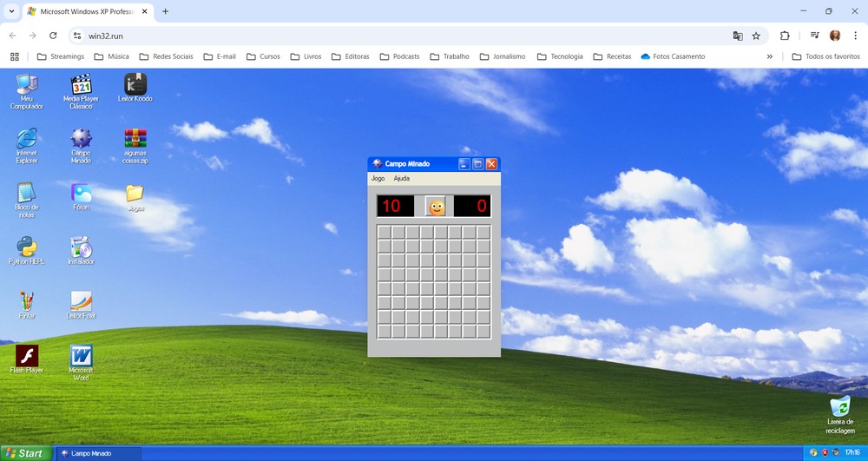Close the Microsoft Windows XP browser tab
This screenshot has width=868, height=461.
(145, 11)
